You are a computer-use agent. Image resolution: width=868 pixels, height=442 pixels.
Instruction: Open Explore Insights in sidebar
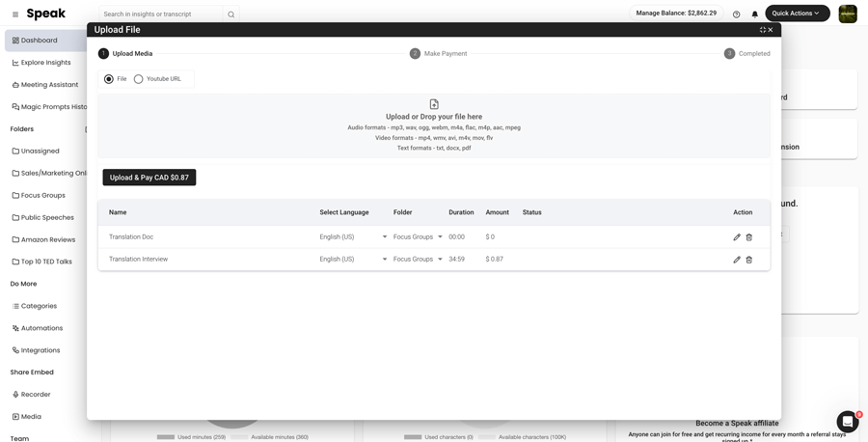[x=45, y=63]
